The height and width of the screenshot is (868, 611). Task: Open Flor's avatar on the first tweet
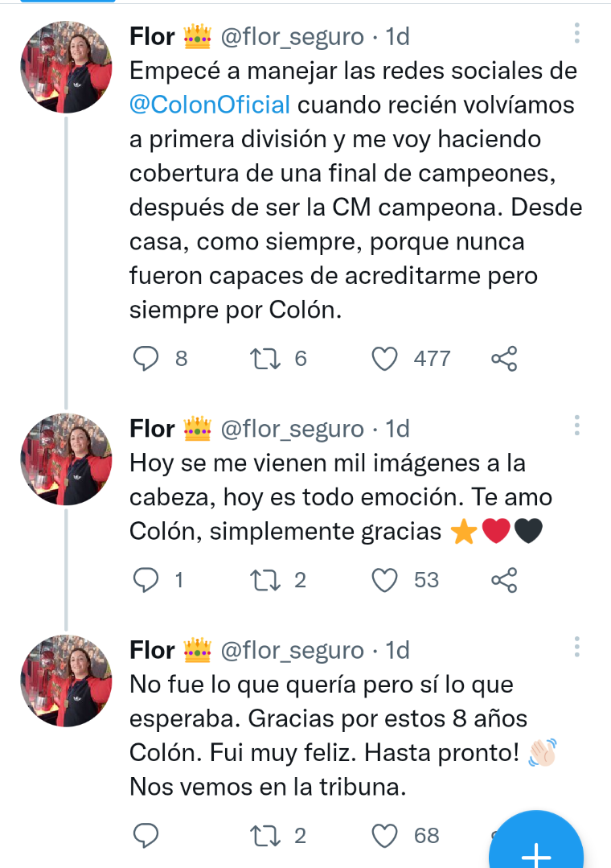click(x=66, y=67)
